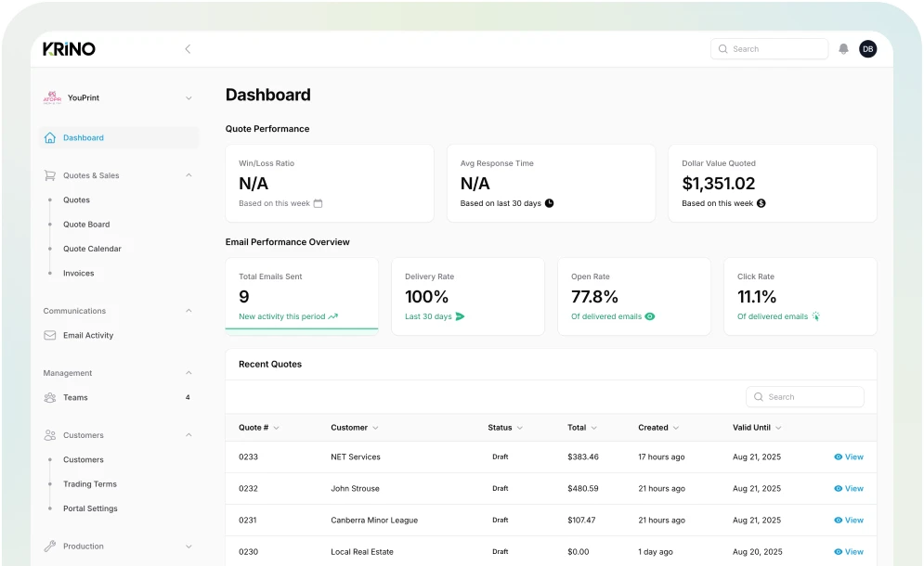Viewport: 924px width, 566px height.
Task: Collapse the sidebar with the left chevron
Action: 188,49
